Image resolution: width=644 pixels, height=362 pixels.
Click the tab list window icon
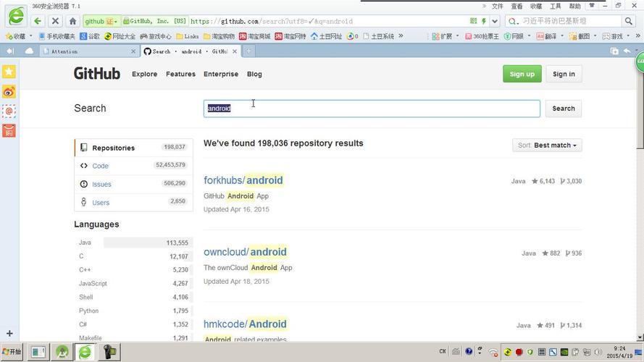click(614, 51)
